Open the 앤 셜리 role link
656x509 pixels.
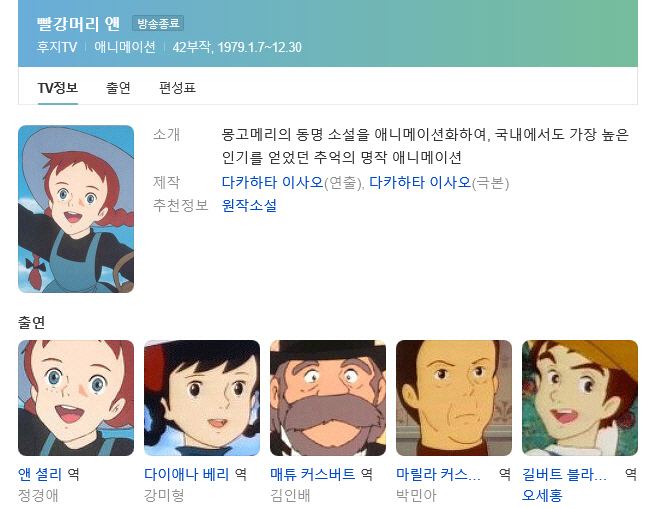40,474
